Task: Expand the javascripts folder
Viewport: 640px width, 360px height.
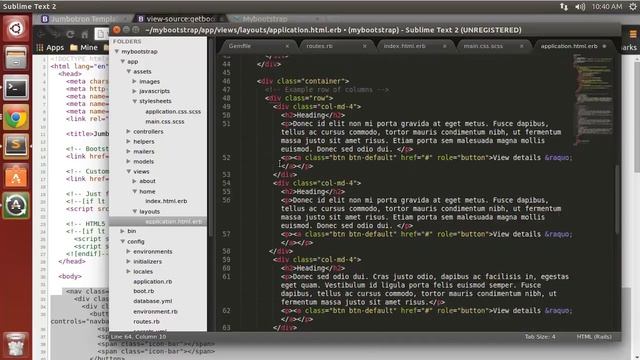Action: [134, 91]
